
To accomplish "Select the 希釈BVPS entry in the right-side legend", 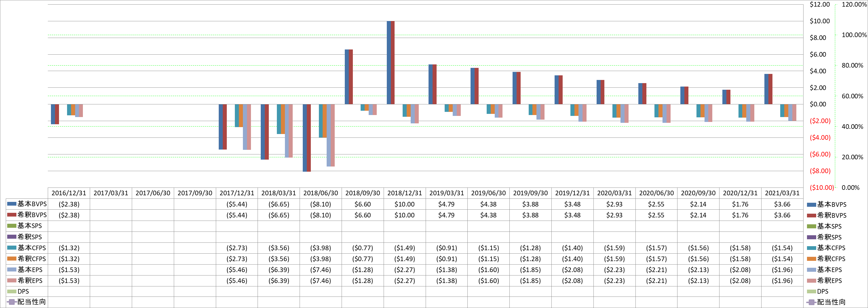I will [827, 215].
